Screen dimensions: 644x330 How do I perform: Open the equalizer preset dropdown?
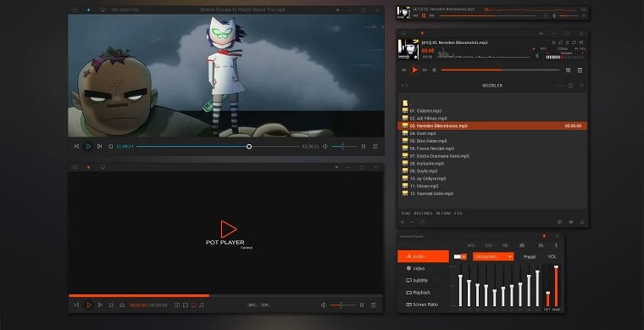click(x=493, y=256)
